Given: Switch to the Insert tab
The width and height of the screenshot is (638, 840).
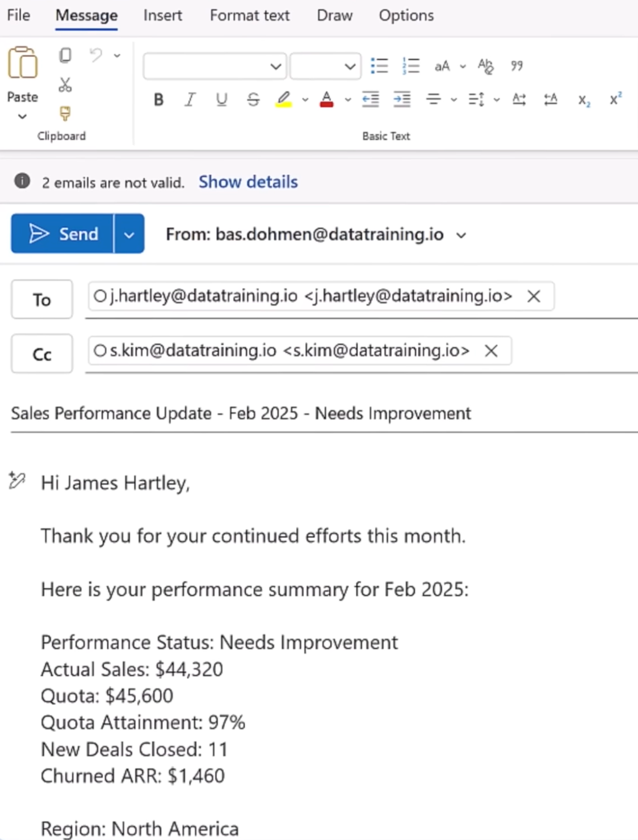Looking at the screenshot, I should [x=162, y=15].
